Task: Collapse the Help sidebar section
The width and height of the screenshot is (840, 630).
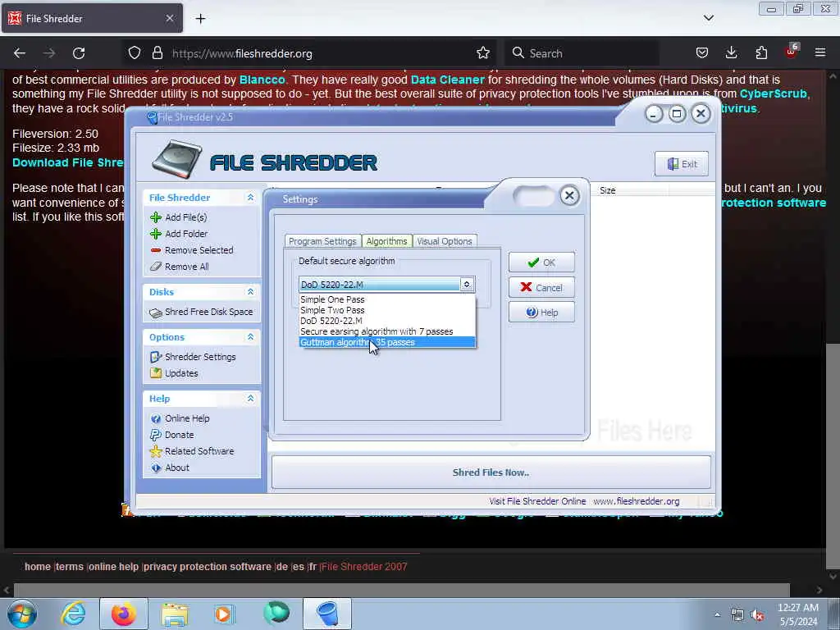Action: pyautogui.click(x=250, y=399)
